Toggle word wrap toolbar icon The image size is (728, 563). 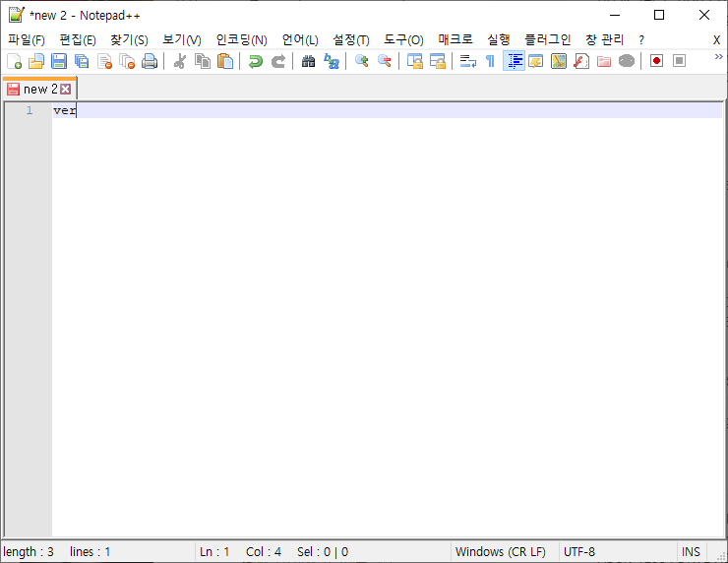point(467,61)
